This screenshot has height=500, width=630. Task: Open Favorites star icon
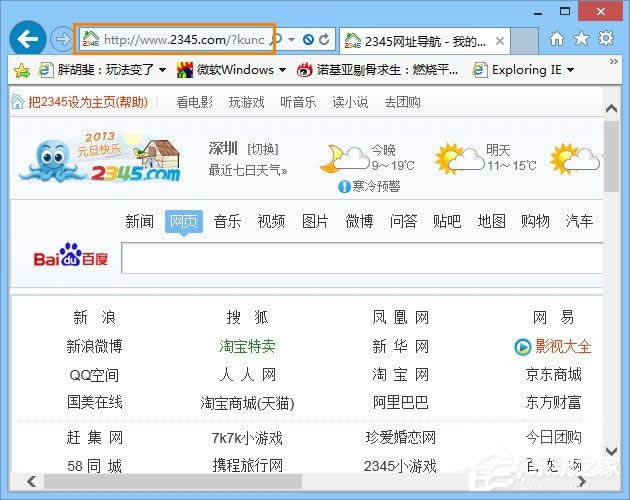pos(581,39)
